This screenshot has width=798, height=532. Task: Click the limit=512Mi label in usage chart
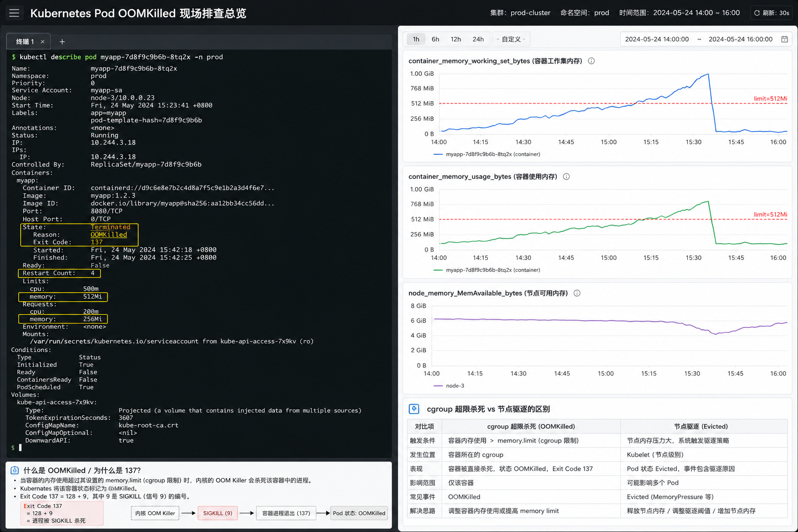(770, 215)
